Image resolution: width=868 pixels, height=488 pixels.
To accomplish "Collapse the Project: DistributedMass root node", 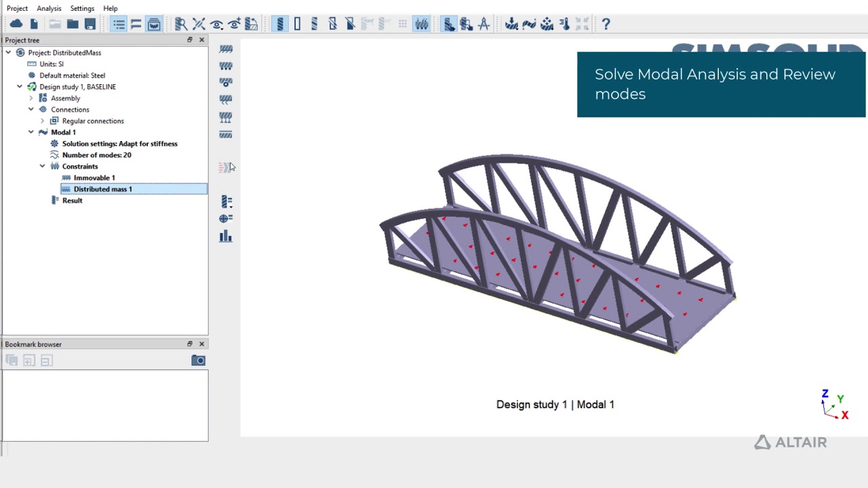I will pyautogui.click(x=8, y=53).
